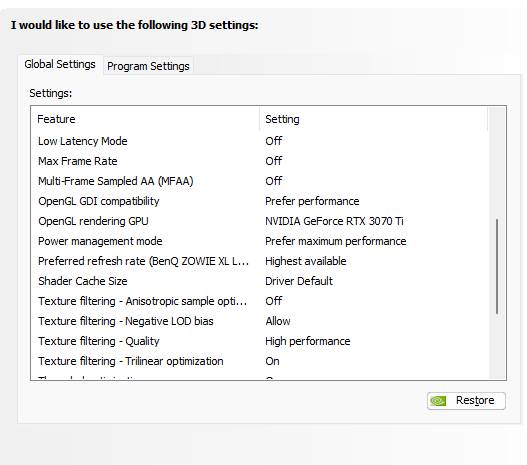Click the NVIDIA logo on Restore button
The height and width of the screenshot is (465, 527).
click(438, 400)
